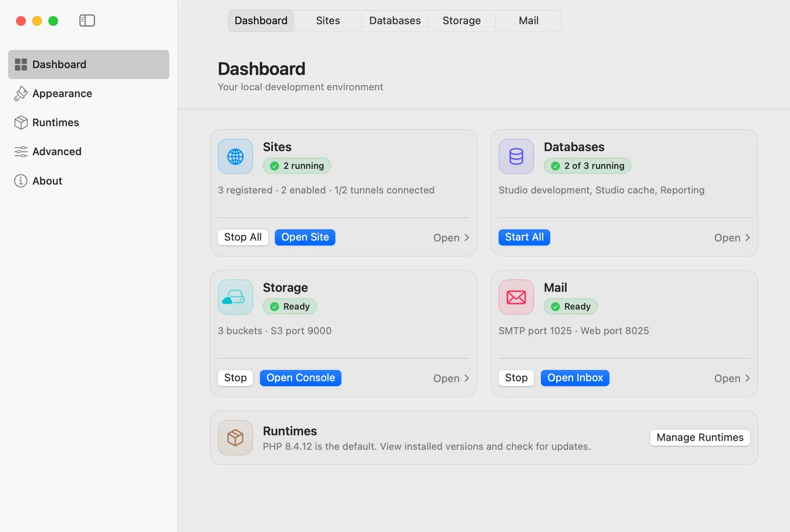The height and width of the screenshot is (532, 790).
Task: Click the Open Site button
Action: 305,237
